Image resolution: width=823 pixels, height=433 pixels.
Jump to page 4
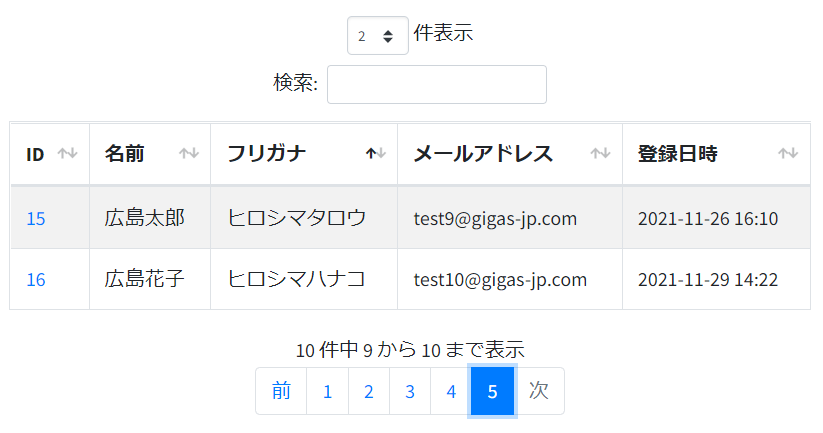coord(451,391)
